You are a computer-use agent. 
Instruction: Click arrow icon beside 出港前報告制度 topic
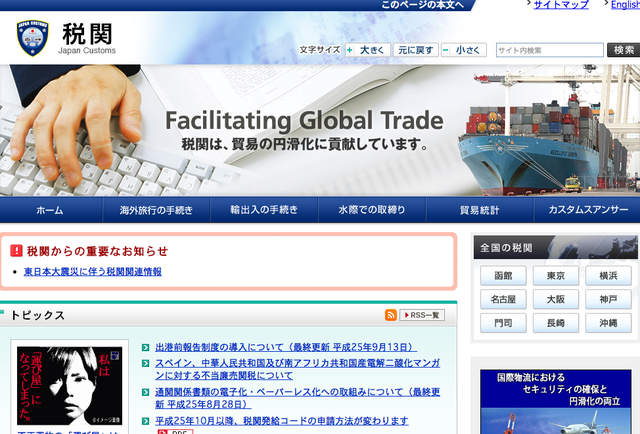point(145,347)
